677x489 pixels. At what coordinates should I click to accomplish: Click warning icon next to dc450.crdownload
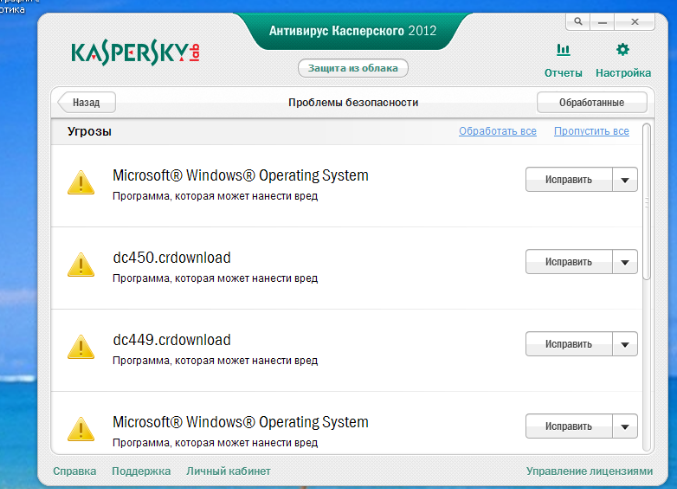tap(81, 265)
